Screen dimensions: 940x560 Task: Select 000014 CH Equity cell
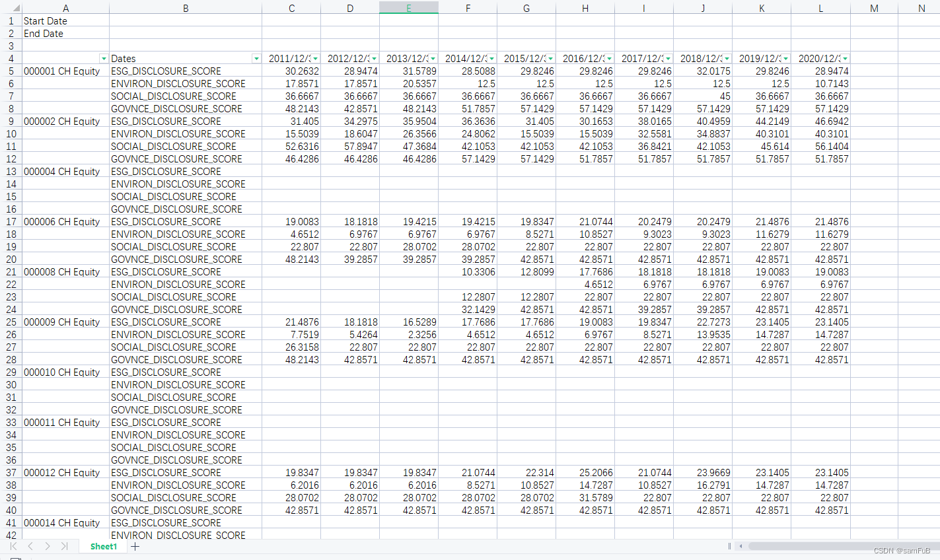tap(65, 523)
